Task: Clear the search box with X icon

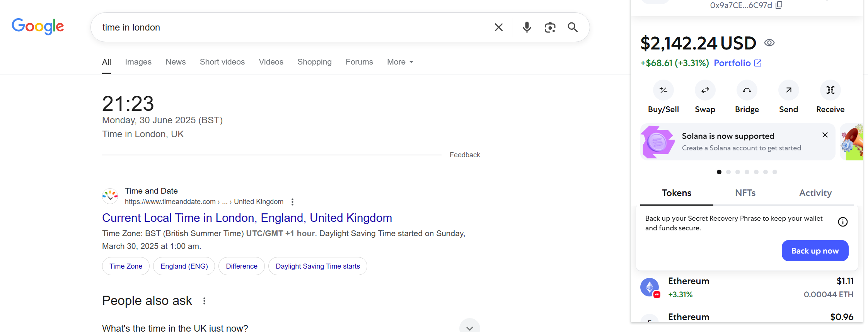Action: coord(499,27)
